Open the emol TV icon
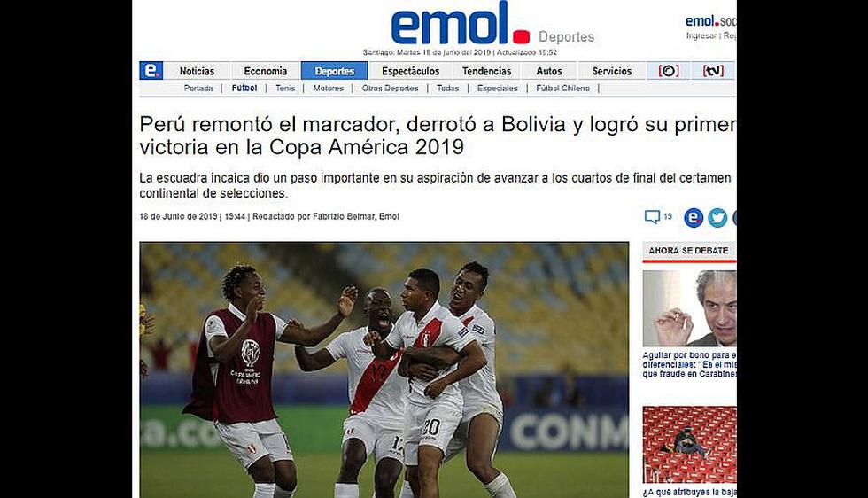868x498 pixels. click(713, 71)
